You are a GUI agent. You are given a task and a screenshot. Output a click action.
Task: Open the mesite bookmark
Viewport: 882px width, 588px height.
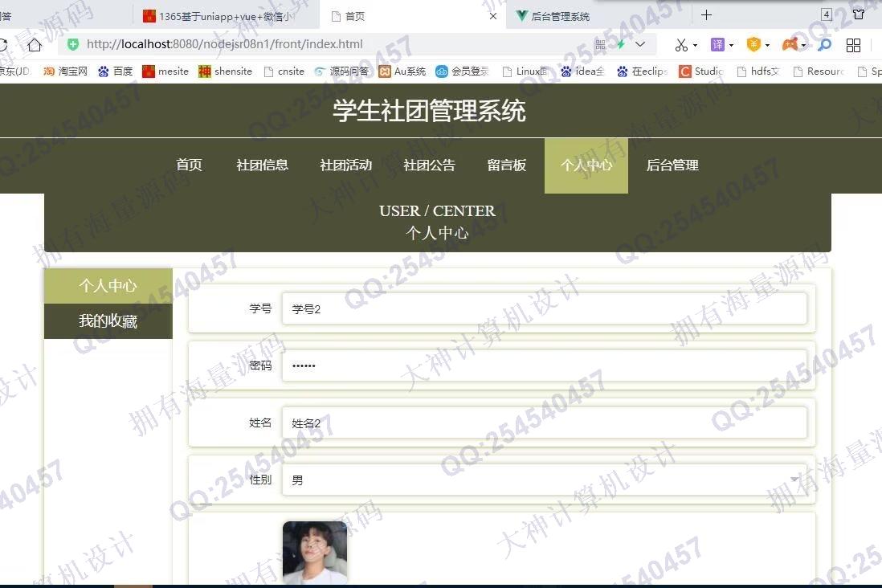pyautogui.click(x=165, y=71)
